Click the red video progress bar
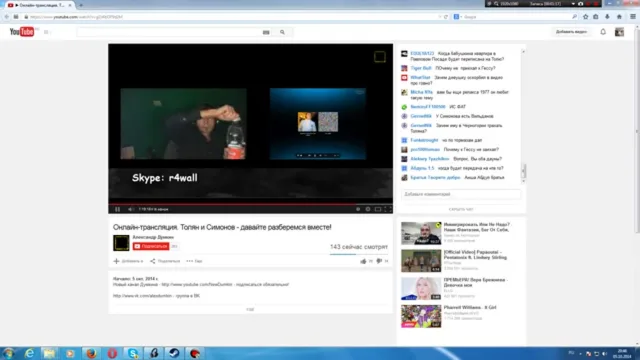Viewport: 640px width, 360px height. point(250,204)
